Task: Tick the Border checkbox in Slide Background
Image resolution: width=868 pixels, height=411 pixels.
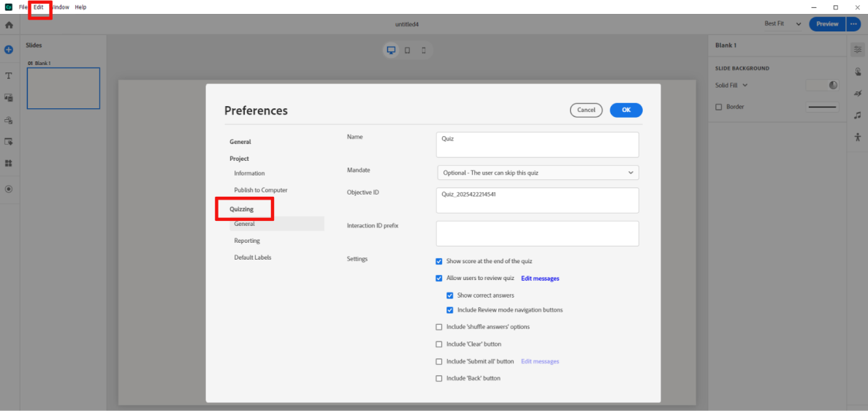Action: pos(719,107)
